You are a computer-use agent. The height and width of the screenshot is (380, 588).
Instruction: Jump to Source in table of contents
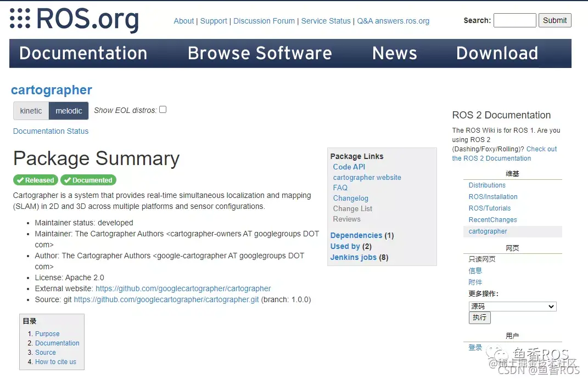(46, 352)
